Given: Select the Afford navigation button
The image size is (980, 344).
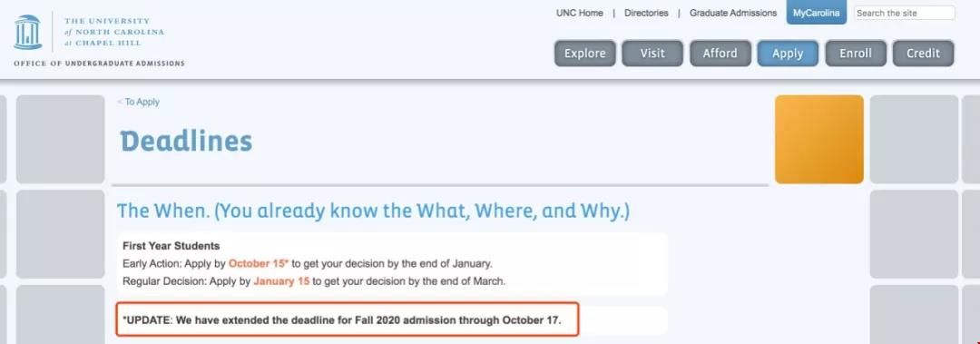Looking at the screenshot, I should [x=720, y=54].
